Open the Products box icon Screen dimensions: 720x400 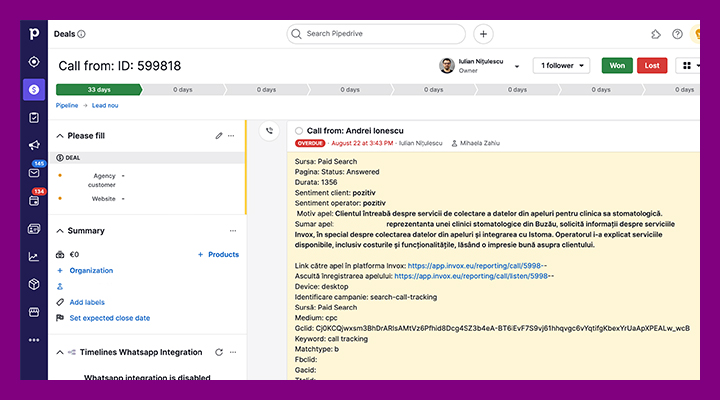(x=34, y=284)
